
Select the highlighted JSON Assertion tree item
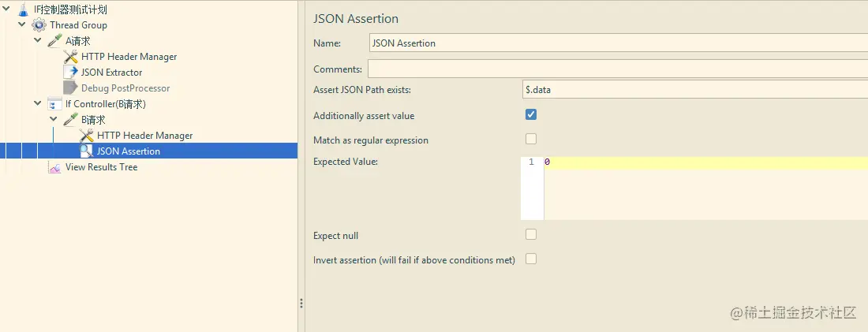[x=128, y=151]
